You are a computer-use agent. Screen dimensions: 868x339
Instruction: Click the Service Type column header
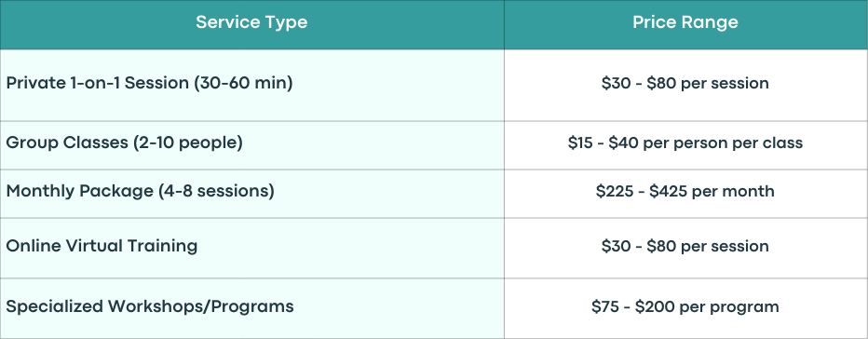pos(251,24)
